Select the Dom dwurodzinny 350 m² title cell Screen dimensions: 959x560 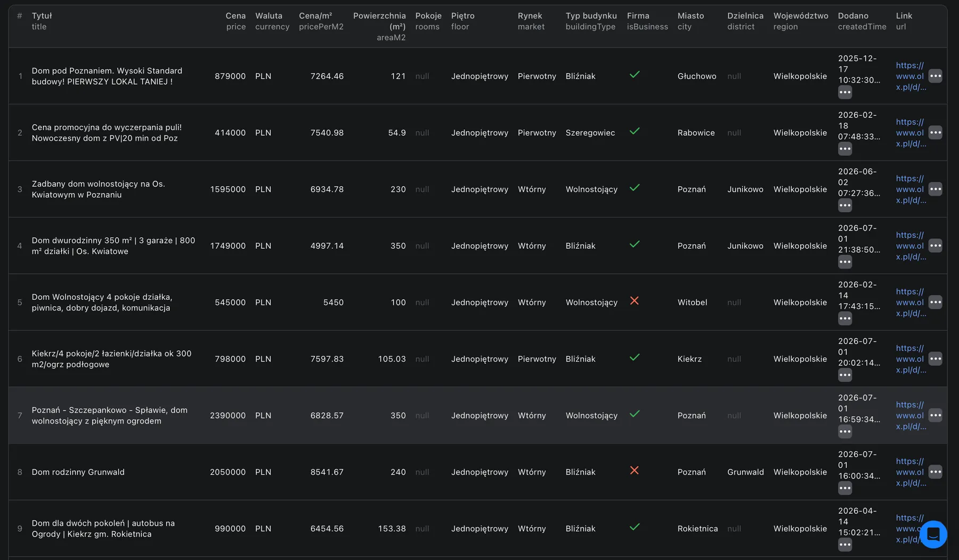click(x=113, y=246)
